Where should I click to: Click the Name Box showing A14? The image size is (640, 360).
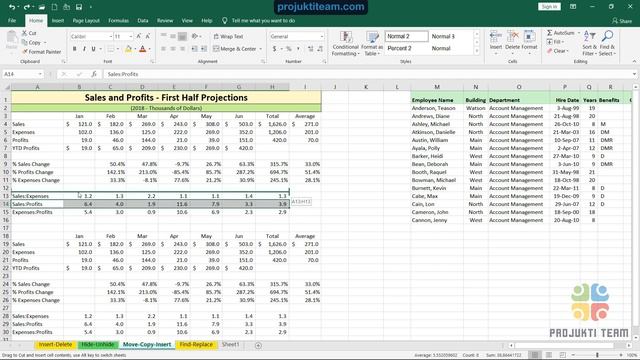tap(20, 74)
